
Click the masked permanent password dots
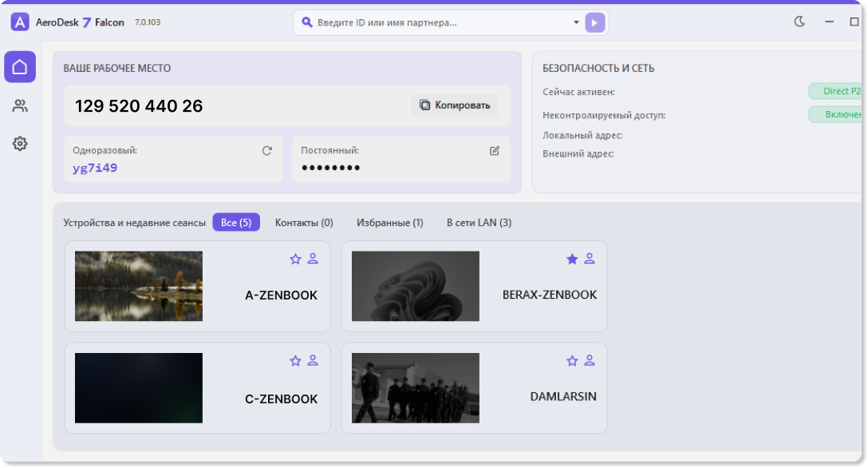tap(330, 168)
